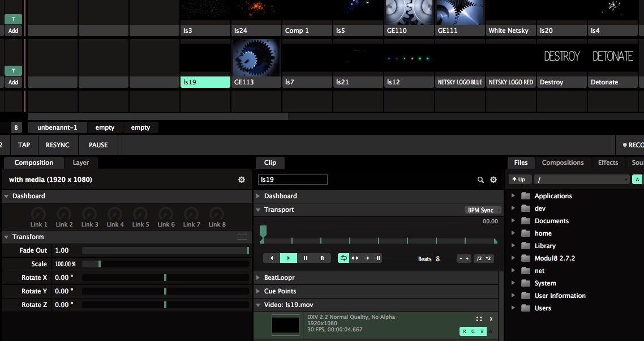The height and width of the screenshot is (341, 644).
Task: Open the Composition panel gear settings
Action: tap(242, 180)
